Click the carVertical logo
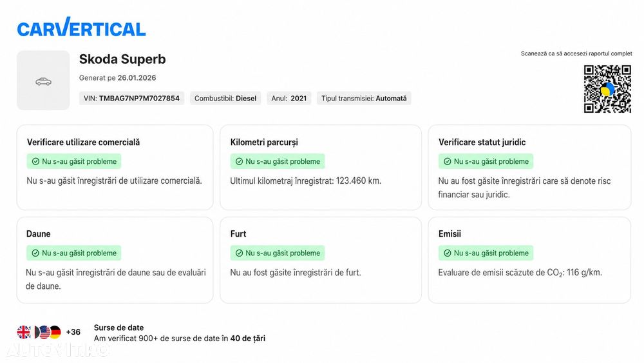Image resolution: width=644 pixels, height=363 pixels. 81,26
